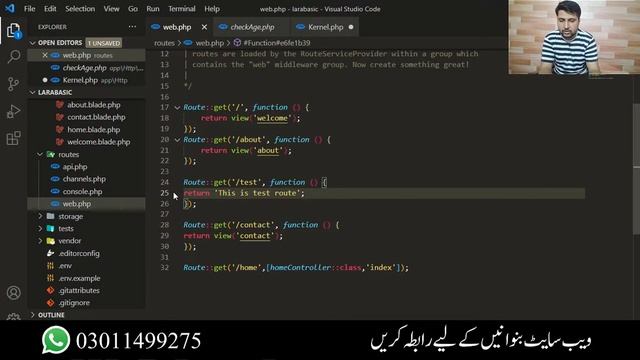Switch to the Kernel.php editor tab
Screen dimensions: 640x360
[325, 27]
